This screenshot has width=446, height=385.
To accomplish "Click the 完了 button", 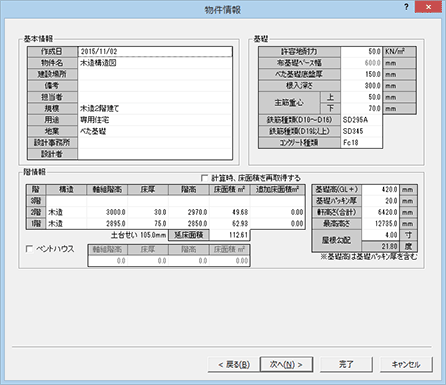I will (x=346, y=365).
